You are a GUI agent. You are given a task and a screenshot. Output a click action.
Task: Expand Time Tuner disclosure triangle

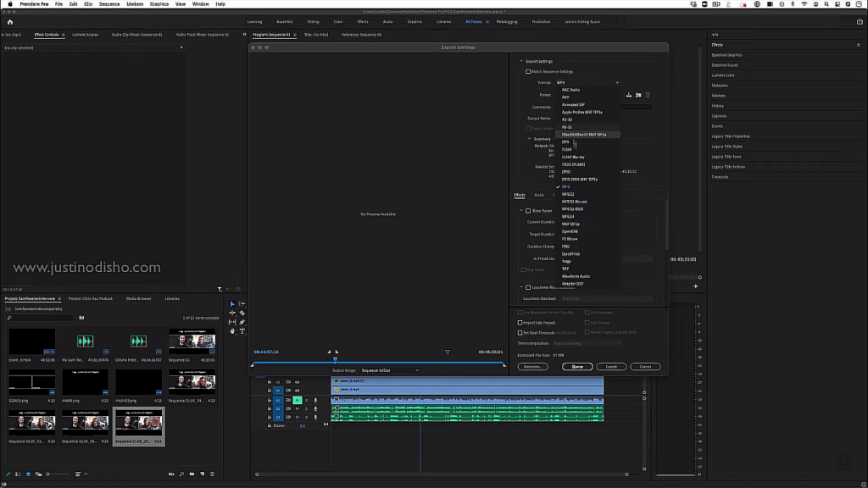point(521,211)
